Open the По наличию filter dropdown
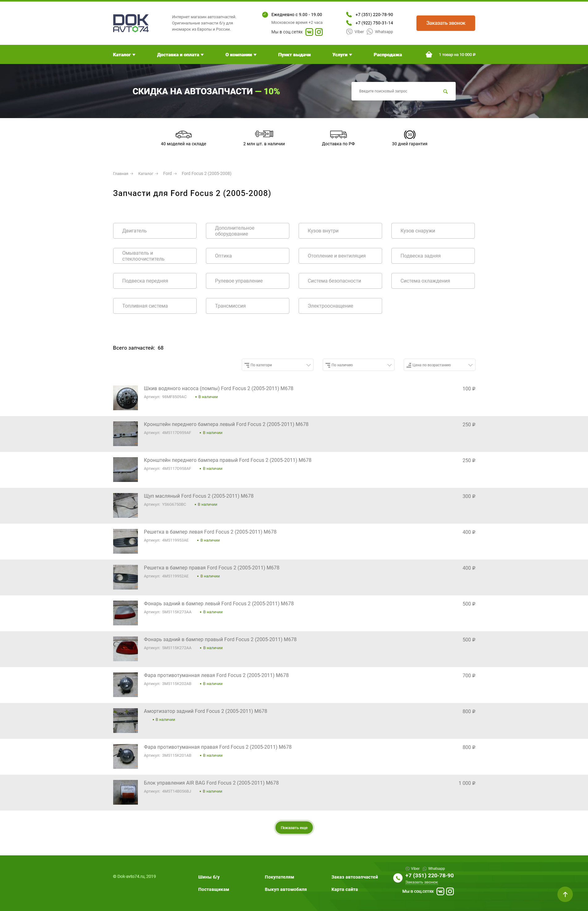This screenshot has height=911, width=588. (x=359, y=365)
